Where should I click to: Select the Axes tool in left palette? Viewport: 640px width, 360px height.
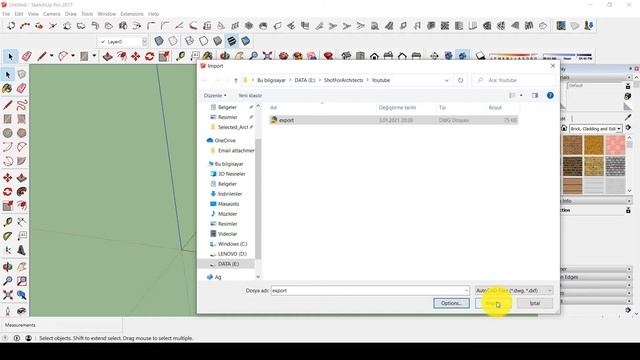(x=7, y=250)
